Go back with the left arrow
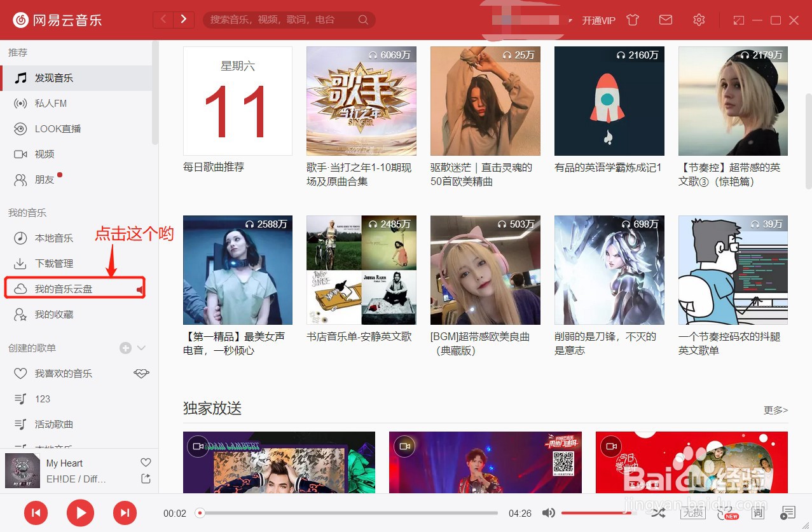 point(163,19)
